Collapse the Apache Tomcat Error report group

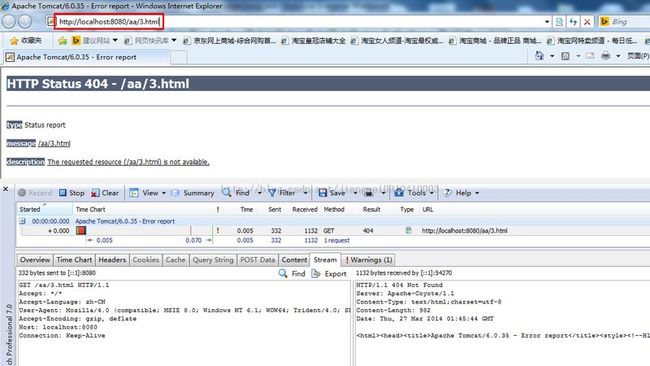click(22, 221)
